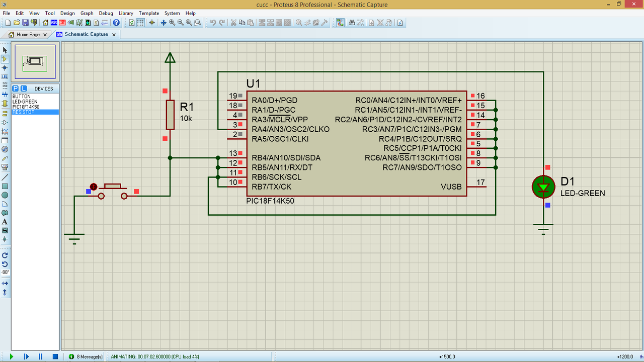Open the Design menu
This screenshot has width=644, height=362.
(x=67, y=13)
